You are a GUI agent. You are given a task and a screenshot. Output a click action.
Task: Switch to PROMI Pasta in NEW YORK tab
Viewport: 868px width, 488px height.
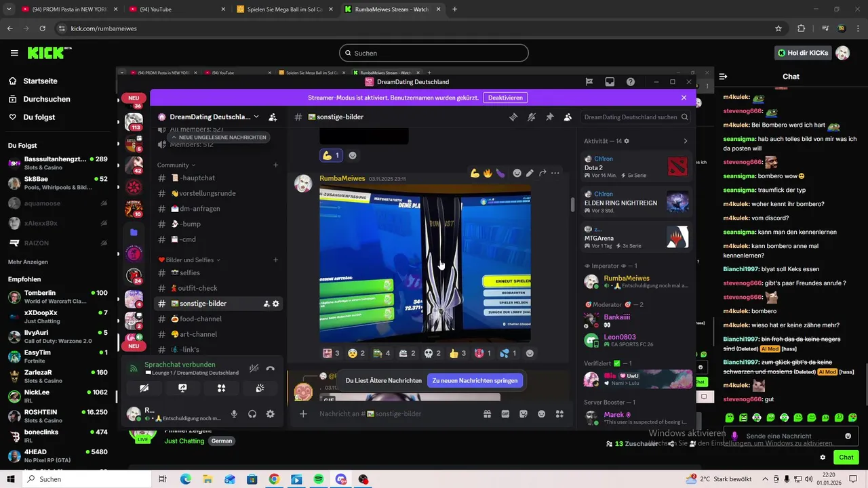(x=70, y=9)
